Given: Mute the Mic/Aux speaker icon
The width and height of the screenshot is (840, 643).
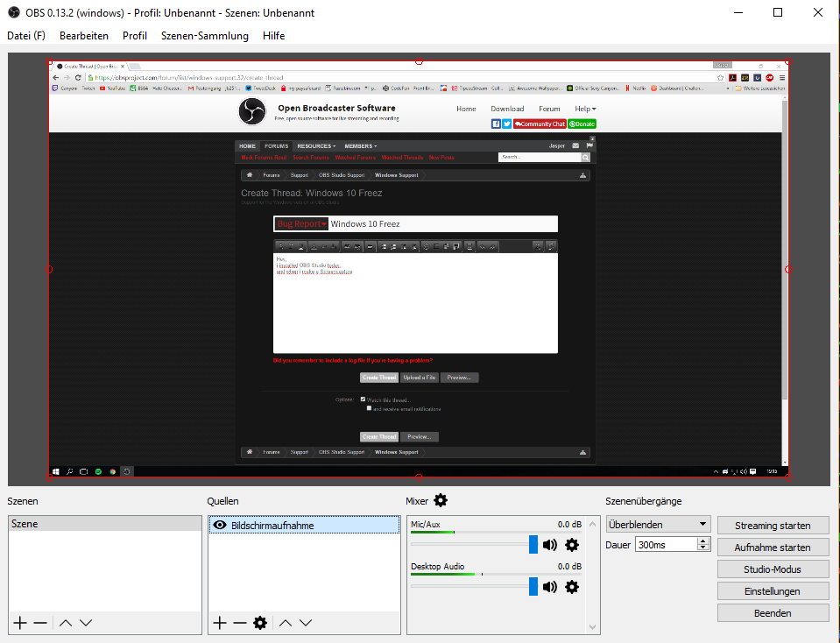Looking at the screenshot, I should [x=550, y=545].
